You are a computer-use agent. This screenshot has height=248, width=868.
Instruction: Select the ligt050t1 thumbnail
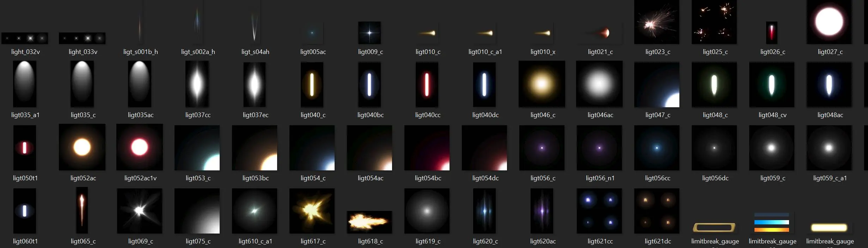(25, 148)
